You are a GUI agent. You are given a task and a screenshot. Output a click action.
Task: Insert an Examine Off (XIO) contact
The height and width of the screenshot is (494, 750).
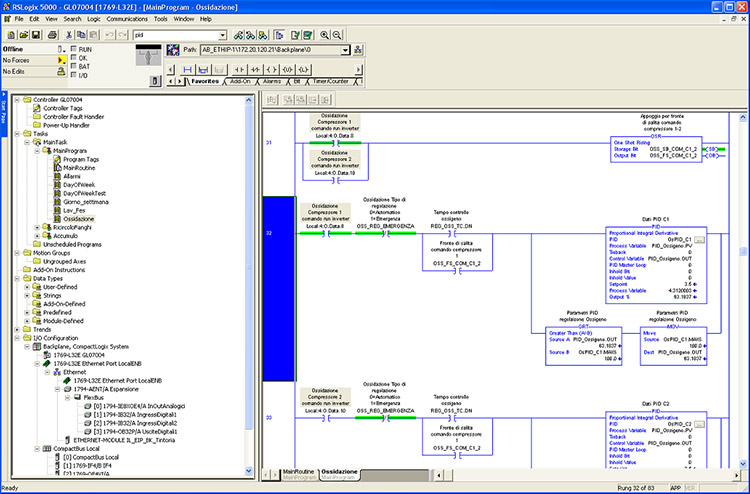[255, 70]
